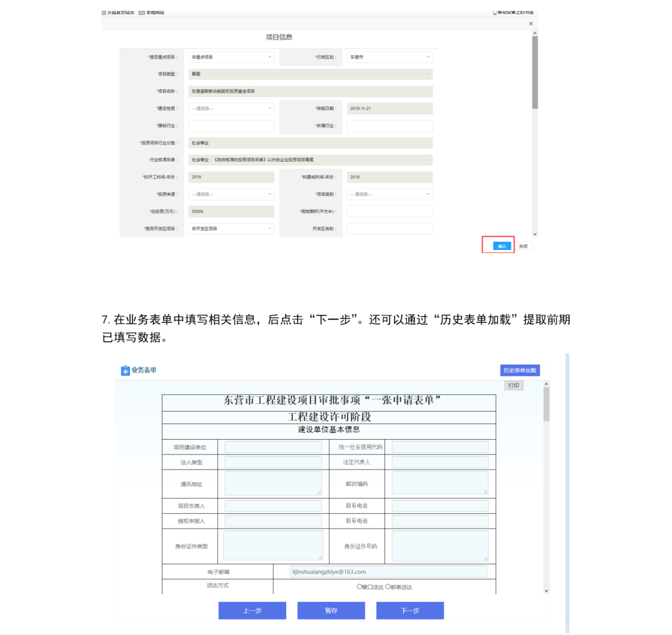This screenshot has width=672, height=635.
Task: Click the 建设单位基本信息 section heading
Action: pos(329,430)
